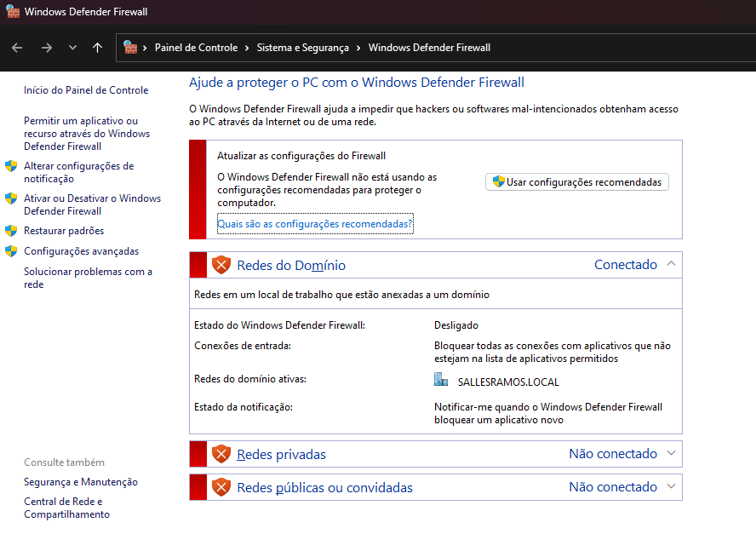Click Redes do Domínio heading
The height and width of the screenshot is (534, 756).
pyautogui.click(x=291, y=266)
